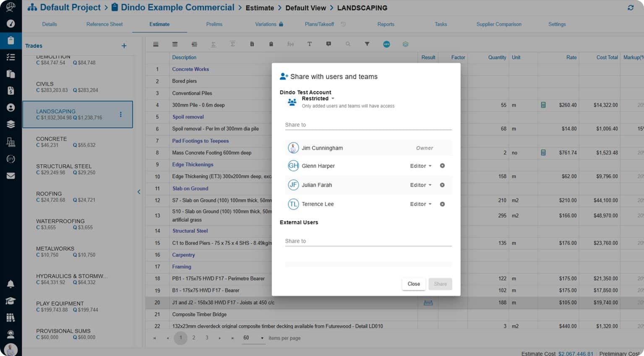Click the formula f(x) icon in the toolbar

pyautogui.click(x=290, y=44)
